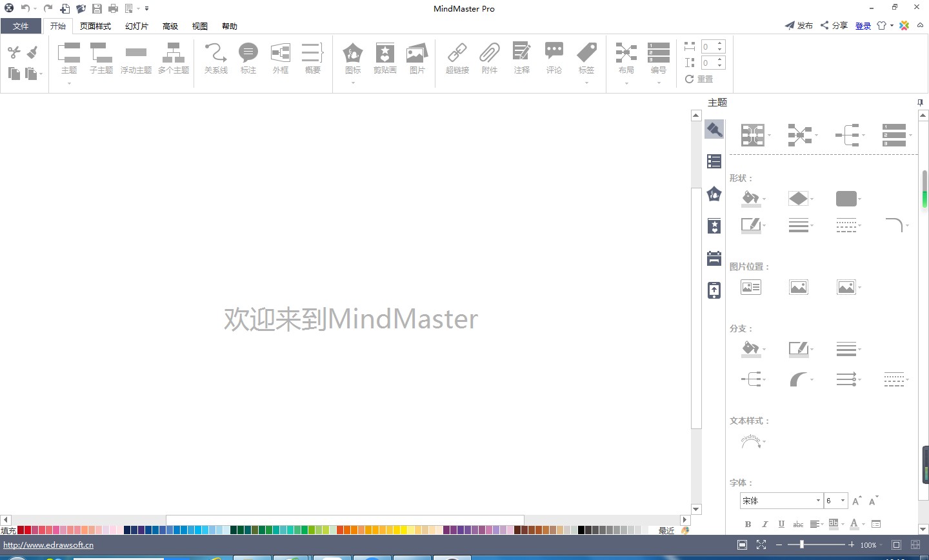Pick the black swatch in color bar
This screenshot has height=560, width=929.
pos(581,530)
